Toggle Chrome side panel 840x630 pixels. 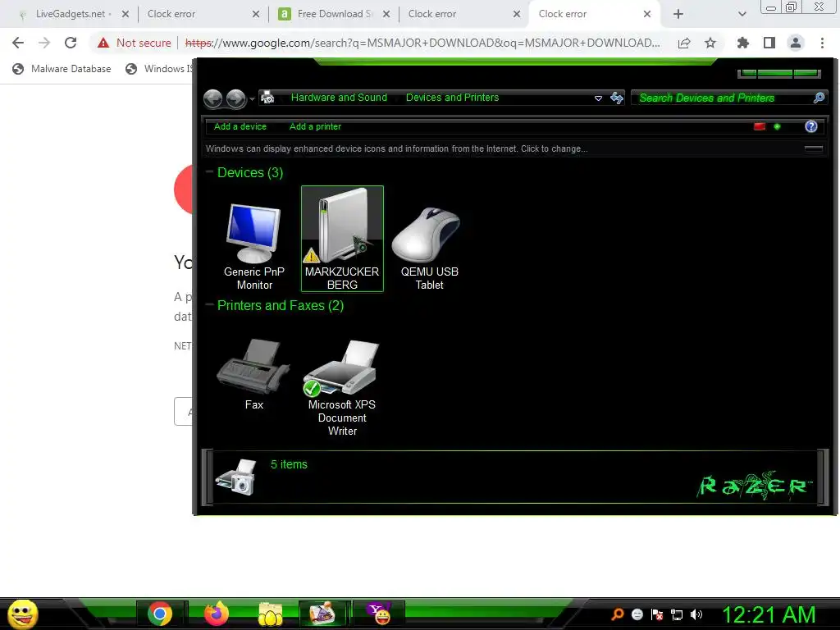pyautogui.click(x=769, y=43)
